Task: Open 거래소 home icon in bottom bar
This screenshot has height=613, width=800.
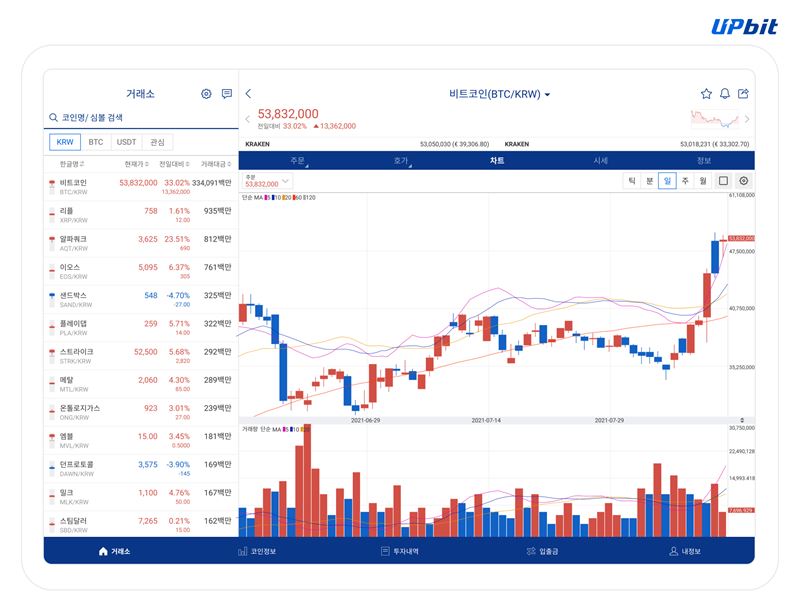Action: point(103,551)
